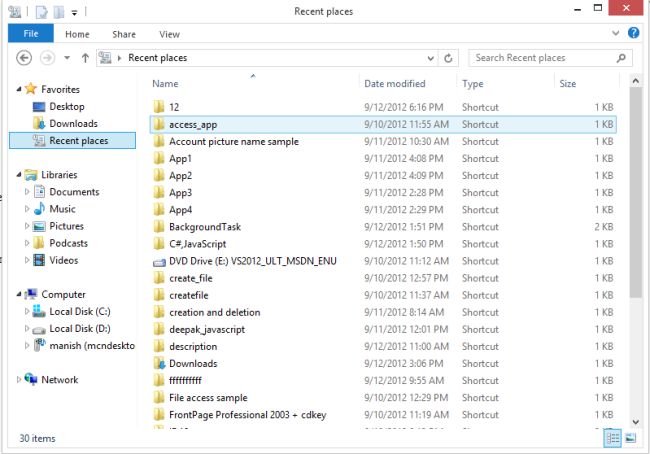
Task: Select the 'access_app' shortcut row
Action: click(x=383, y=124)
